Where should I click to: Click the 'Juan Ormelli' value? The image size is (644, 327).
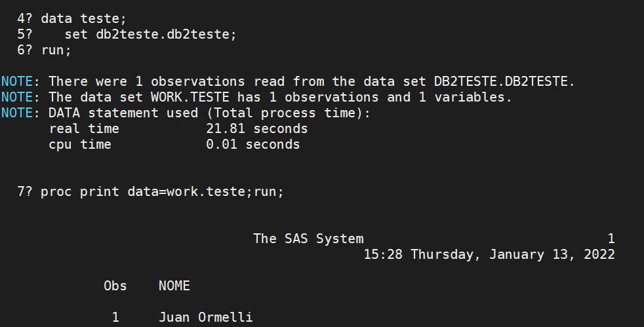205,317
